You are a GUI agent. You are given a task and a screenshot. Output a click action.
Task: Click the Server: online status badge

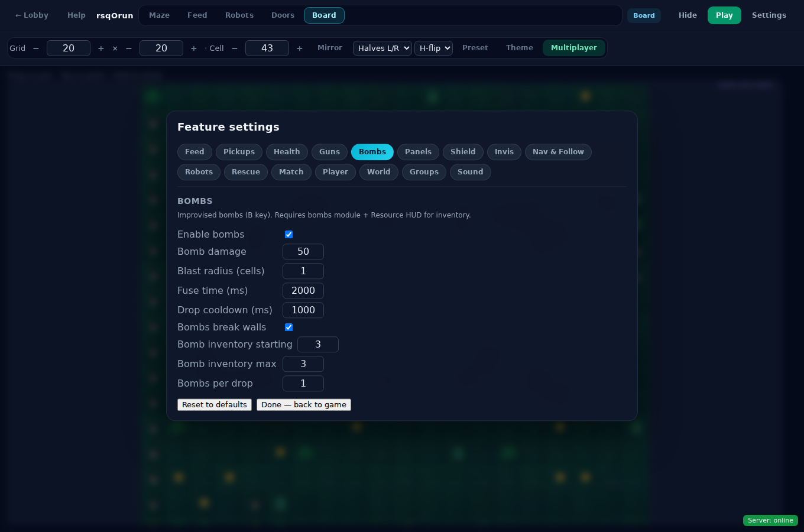tap(770, 521)
